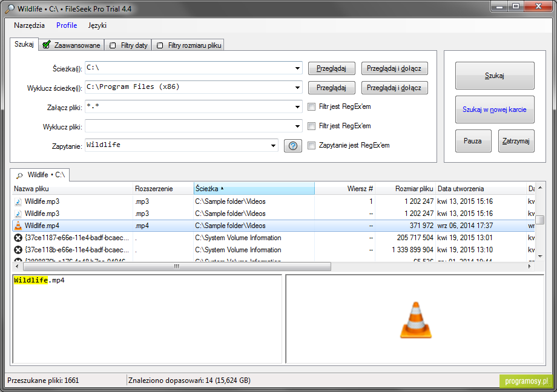The height and width of the screenshot is (392, 557).
Task: Open the Języki menu
Action: point(97,25)
